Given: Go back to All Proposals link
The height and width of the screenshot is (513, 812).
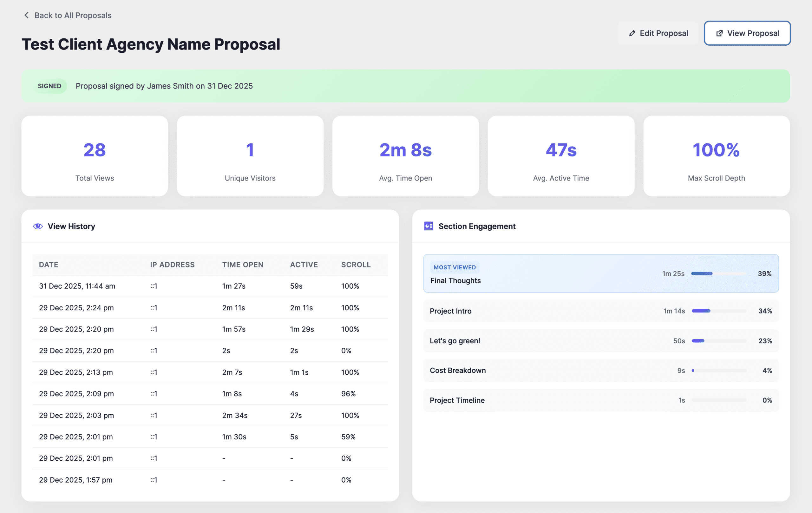Looking at the screenshot, I should 73,15.
